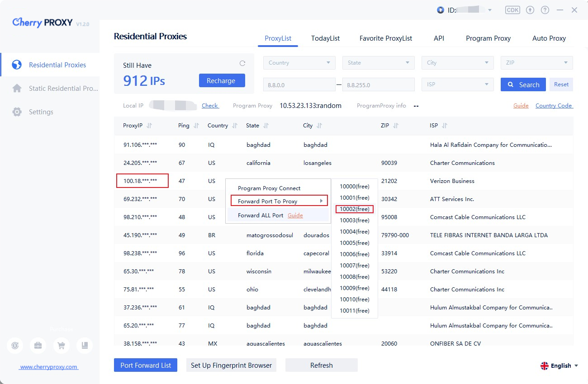Viewport: 588px width, 384px height.
Task: Click the blue Recharge button
Action: tap(222, 81)
